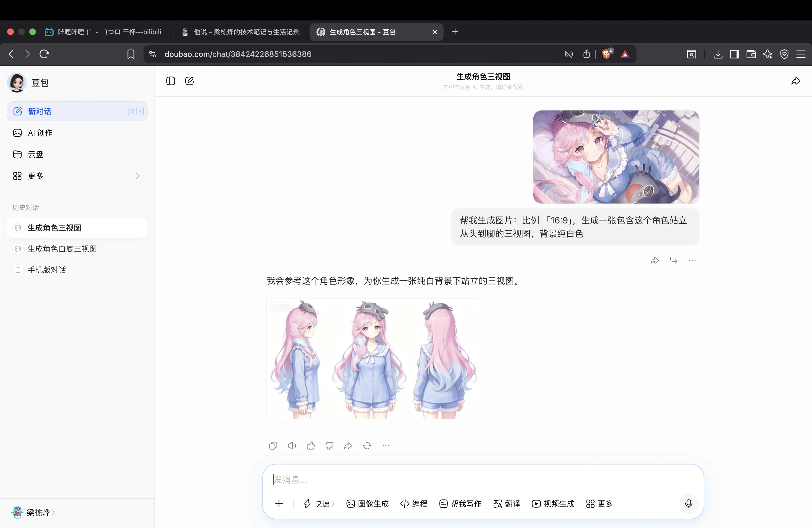Toggle the sidebar collapse icon in chat header
The height and width of the screenshot is (528, 812).
[171, 81]
